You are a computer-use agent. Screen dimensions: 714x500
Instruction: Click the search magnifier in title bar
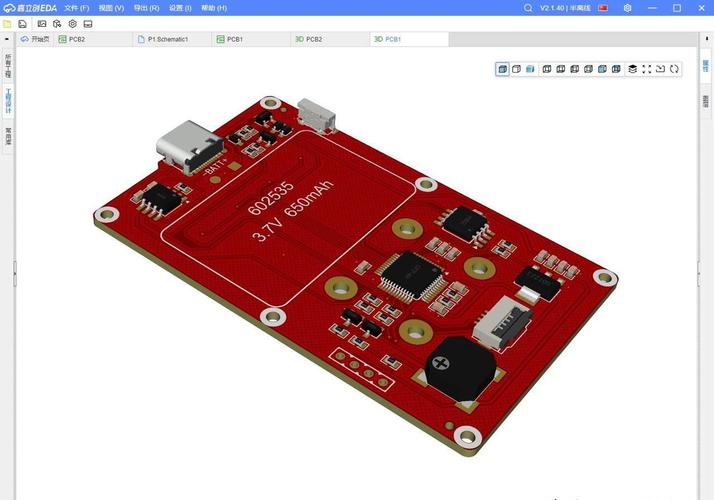pos(529,7)
